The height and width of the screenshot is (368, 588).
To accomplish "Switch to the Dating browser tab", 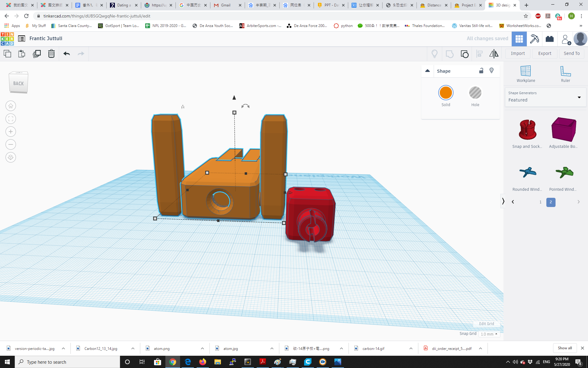I will pyautogui.click(x=124, y=5).
